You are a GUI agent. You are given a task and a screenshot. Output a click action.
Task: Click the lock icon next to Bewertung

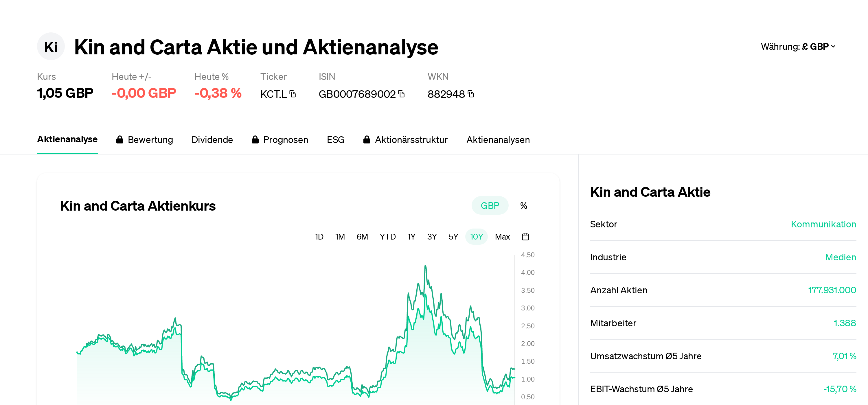pos(119,139)
